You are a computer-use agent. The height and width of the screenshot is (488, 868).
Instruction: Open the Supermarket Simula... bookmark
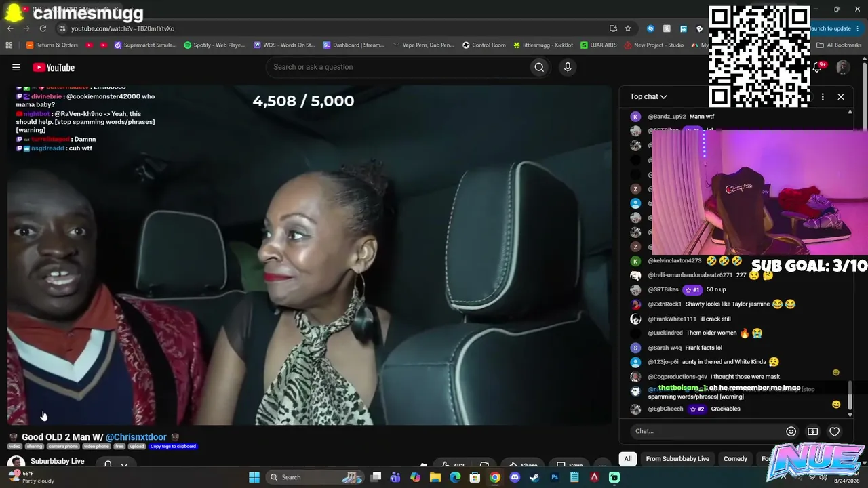(145, 45)
